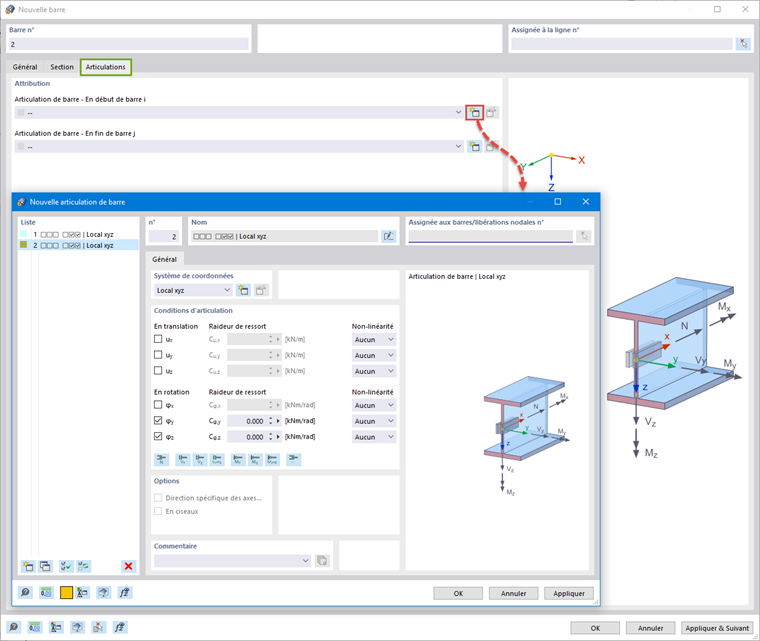The image size is (760, 641).
Task: Open the Commentaire dropdown
Action: pyautogui.click(x=232, y=561)
